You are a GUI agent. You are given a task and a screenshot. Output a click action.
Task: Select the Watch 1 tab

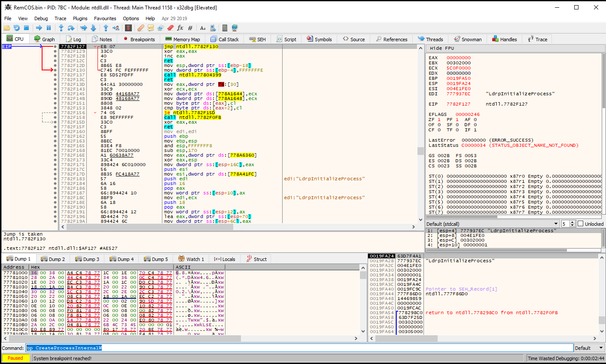(191, 259)
